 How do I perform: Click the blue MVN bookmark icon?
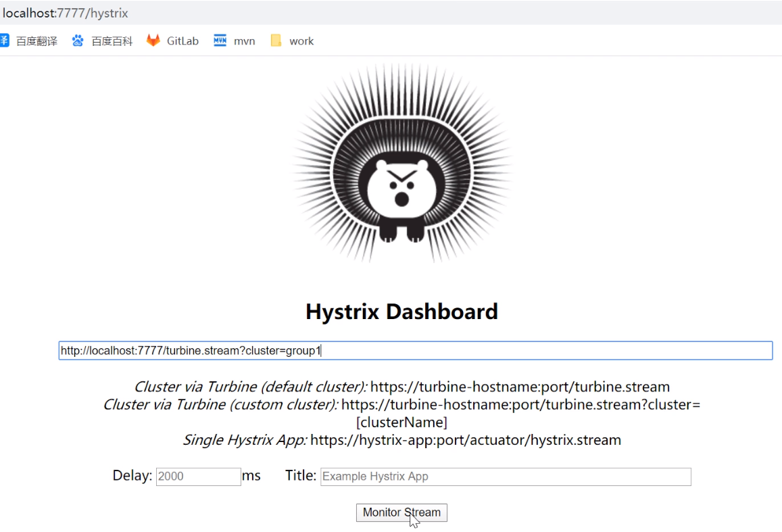pos(220,41)
